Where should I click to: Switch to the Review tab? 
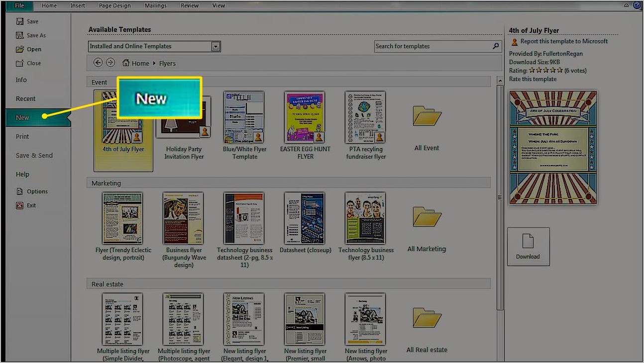[190, 5]
